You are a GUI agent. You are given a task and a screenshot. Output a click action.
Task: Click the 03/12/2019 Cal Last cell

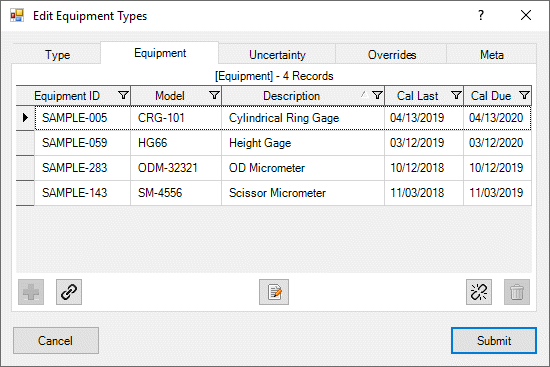[424, 143]
